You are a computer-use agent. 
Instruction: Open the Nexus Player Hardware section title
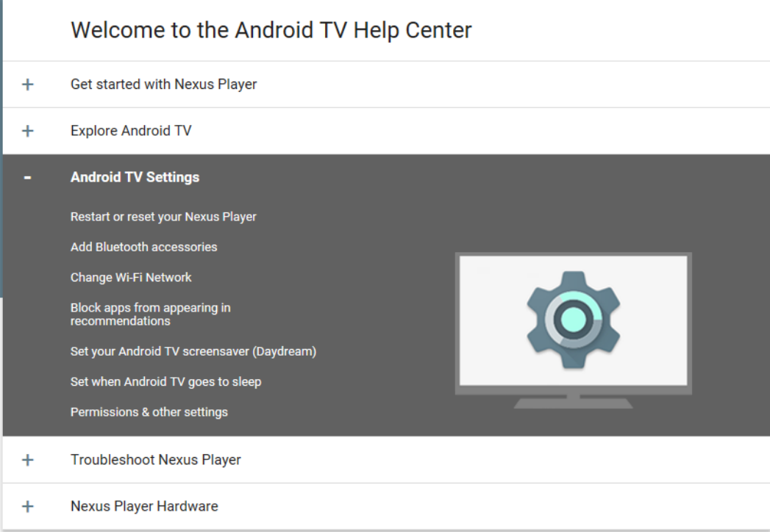(x=144, y=506)
